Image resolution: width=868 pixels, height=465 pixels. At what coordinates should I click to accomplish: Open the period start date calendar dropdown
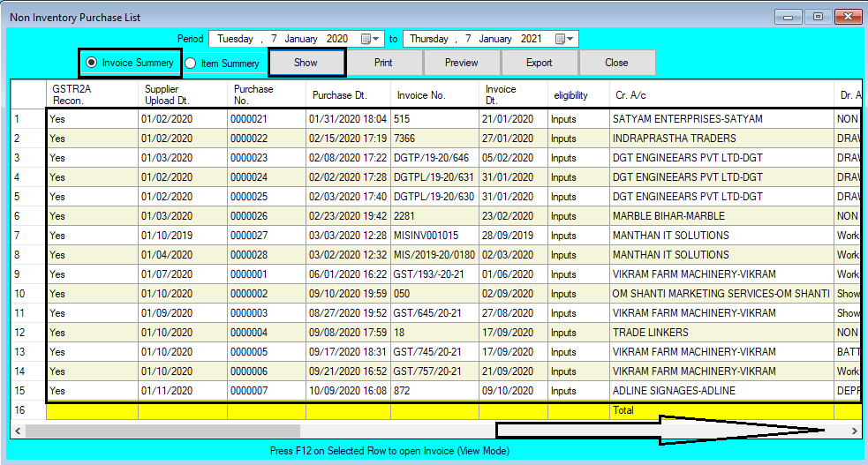[370, 39]
